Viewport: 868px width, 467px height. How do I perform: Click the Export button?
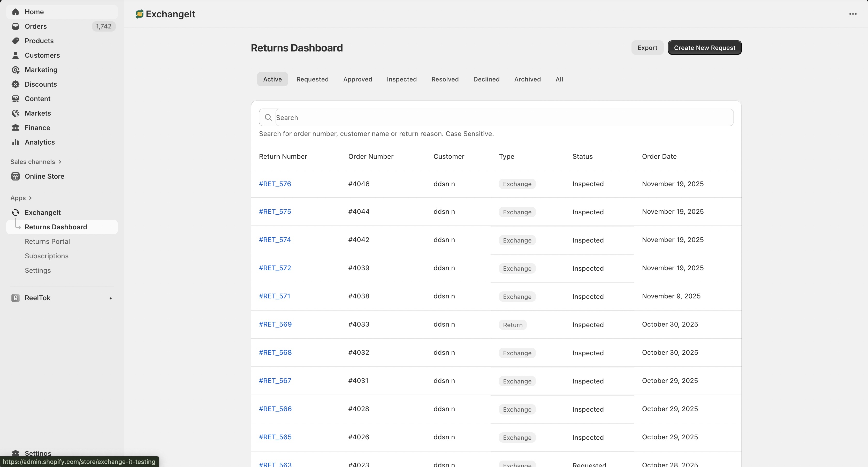tap(647, 48)
